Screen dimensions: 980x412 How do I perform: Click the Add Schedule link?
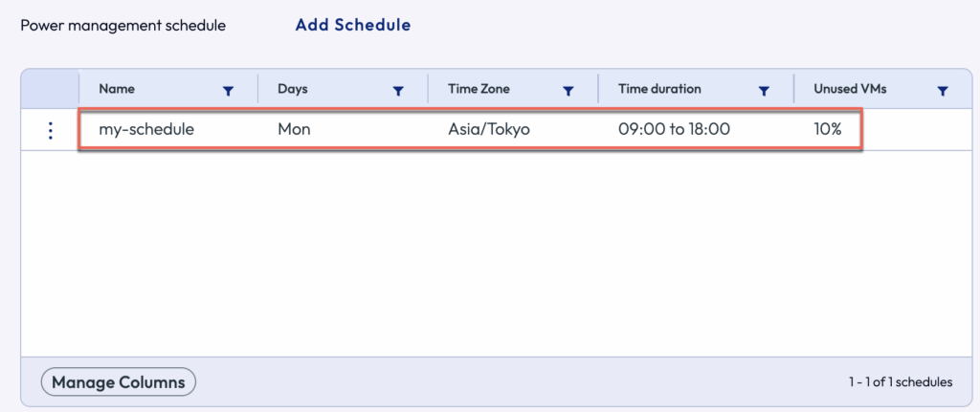point(352,26)
